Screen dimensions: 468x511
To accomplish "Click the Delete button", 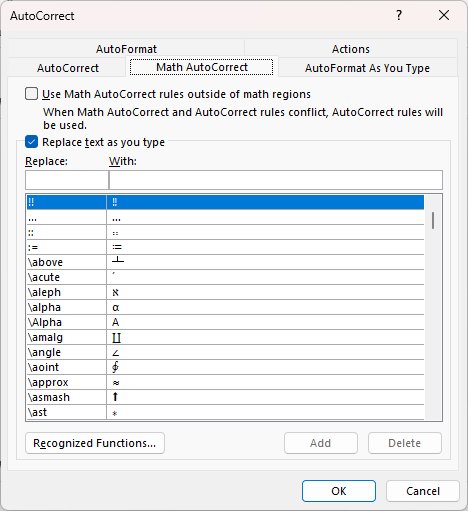I will (x=405, y=443).
